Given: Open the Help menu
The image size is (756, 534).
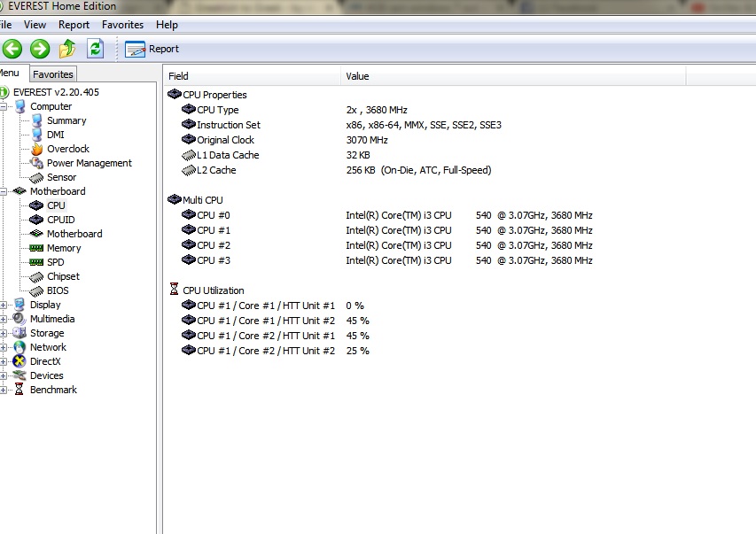Looking at the screenshot, I should pyautogui.click(x=167, y=25).
